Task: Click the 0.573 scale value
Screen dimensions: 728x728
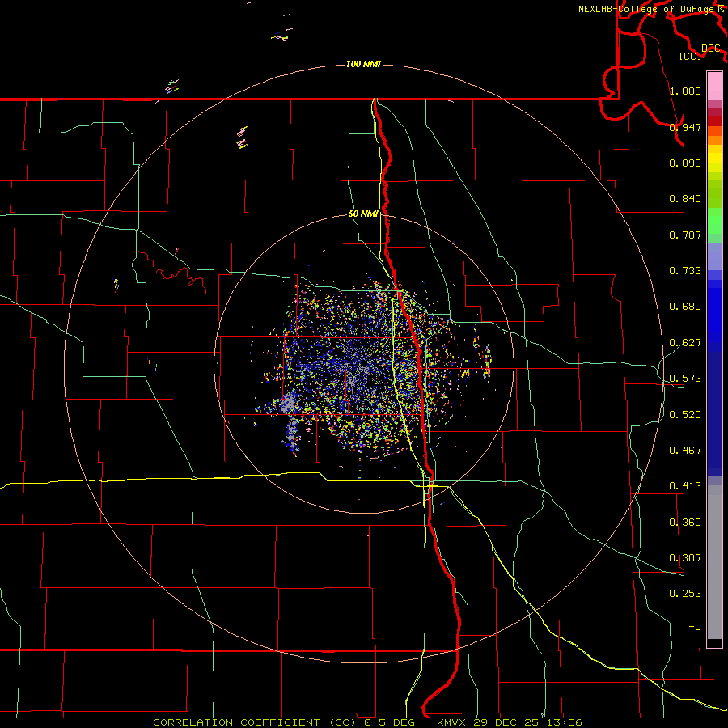Action: [685, 379]
